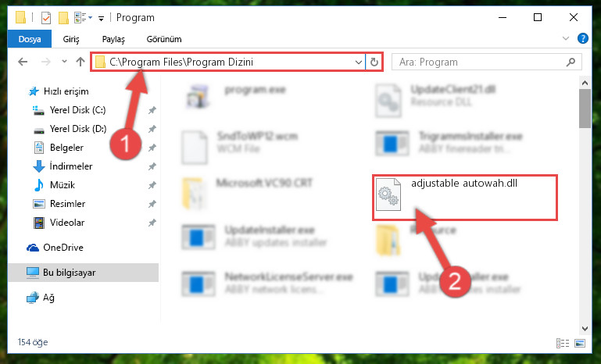The image size is (601, 364).
Task: Open the recent locations dropdown arrow
Action: tap(64, 62)
